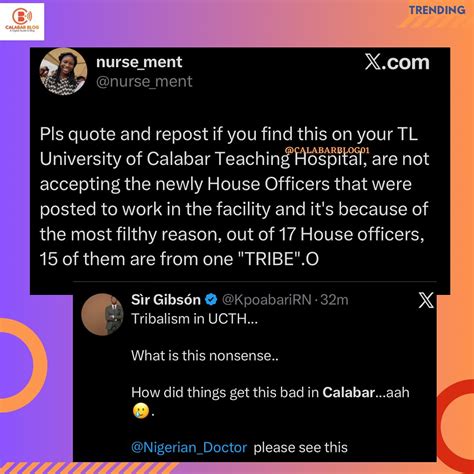Click the 'Pls quote and repost' post text

[x=234, y=196]
